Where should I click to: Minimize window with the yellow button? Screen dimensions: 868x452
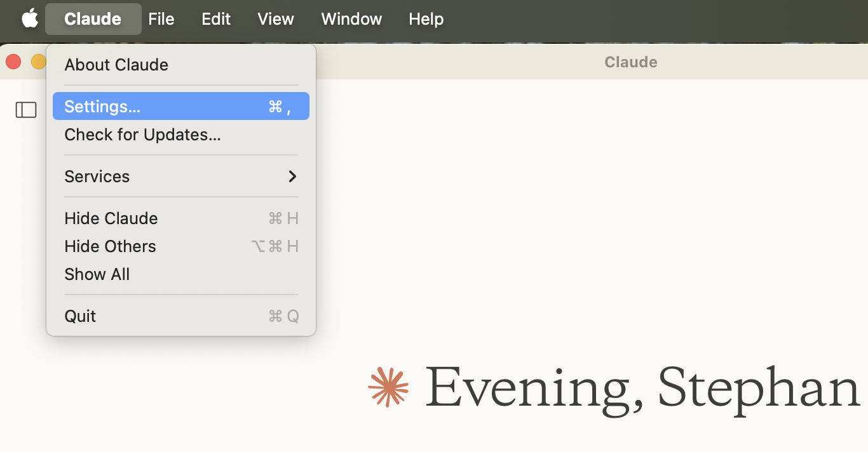click(38, 62)
